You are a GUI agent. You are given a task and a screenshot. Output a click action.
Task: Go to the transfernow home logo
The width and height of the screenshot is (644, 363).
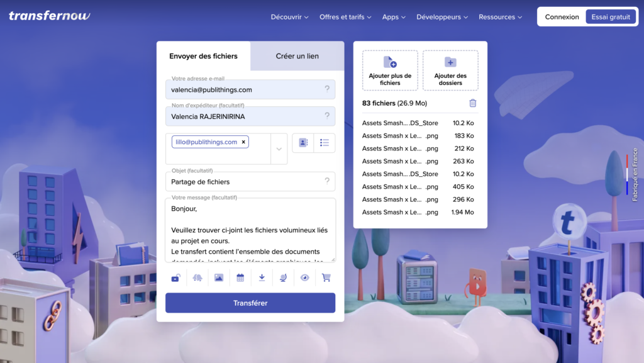49,16
